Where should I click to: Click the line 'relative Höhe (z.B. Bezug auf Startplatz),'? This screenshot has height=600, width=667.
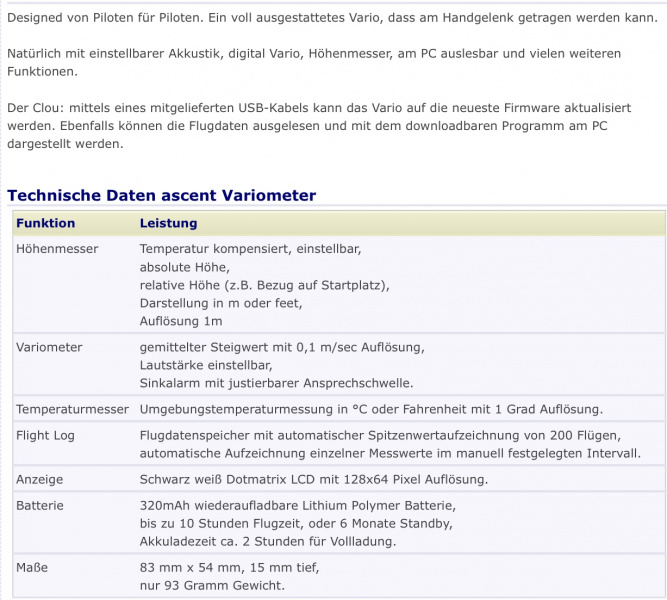click(265, 285)
